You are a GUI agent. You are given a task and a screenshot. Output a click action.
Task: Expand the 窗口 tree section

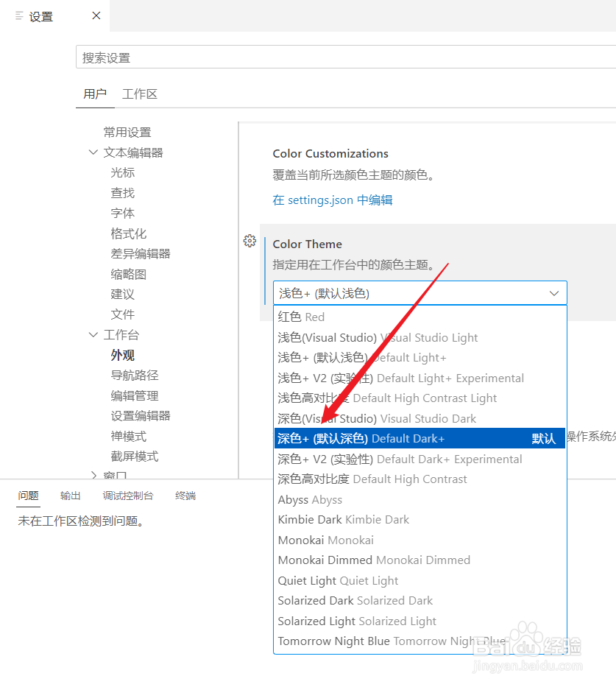[93, 474]
